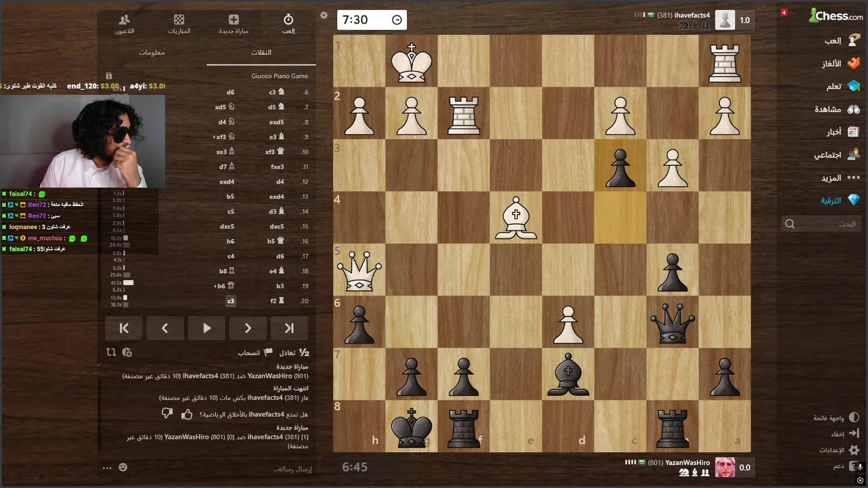Step back one move
The width and height of the screenshot is (868, 488).
[165, 328]
